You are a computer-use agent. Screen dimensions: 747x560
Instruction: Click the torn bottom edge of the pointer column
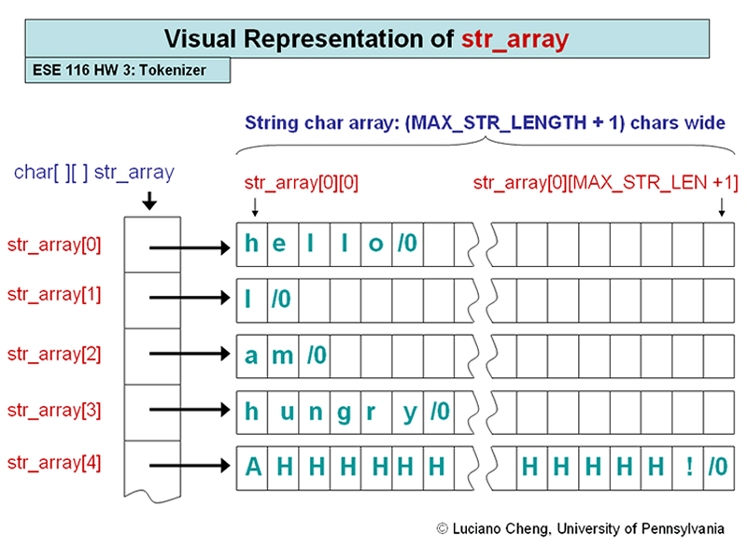click(151, 497)
